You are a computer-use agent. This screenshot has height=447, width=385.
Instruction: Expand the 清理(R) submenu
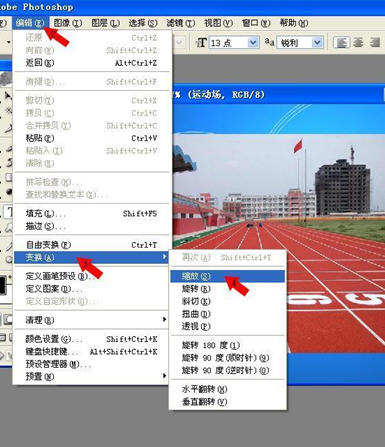91,320
